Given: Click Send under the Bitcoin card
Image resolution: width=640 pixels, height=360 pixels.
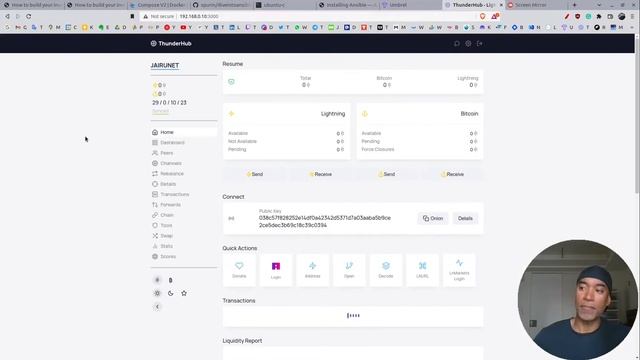Looking at the screenshot, I should [387, 174].
